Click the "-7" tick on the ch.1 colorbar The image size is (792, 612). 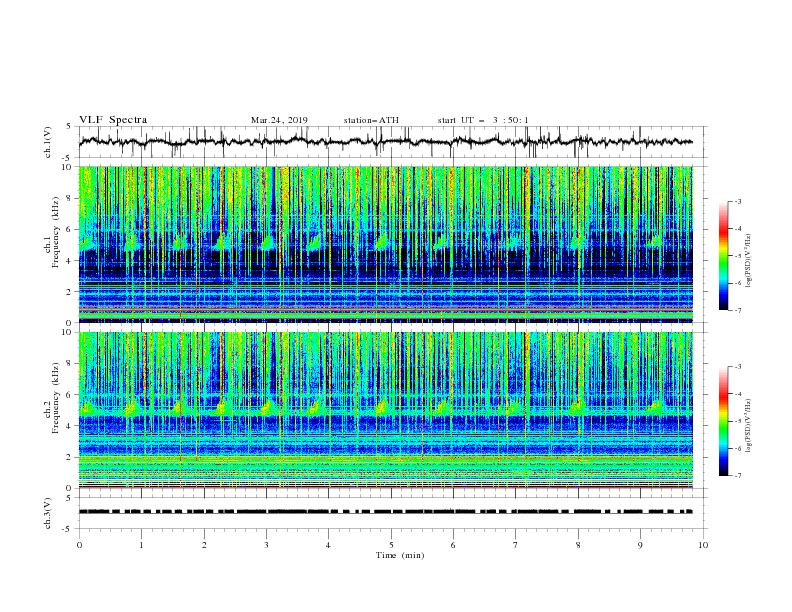click(737, 311)
